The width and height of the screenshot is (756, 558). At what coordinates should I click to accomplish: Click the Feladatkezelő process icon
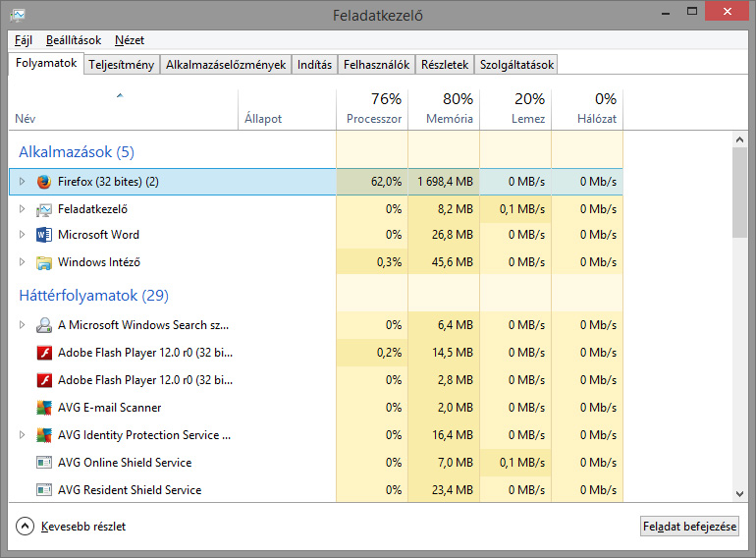tap(43, 209)
